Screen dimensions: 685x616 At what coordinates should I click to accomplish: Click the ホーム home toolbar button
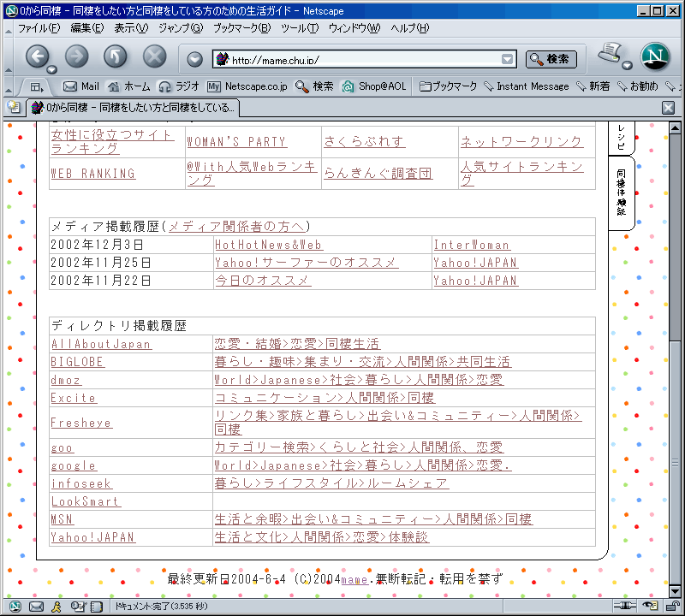tap(129, 86)
